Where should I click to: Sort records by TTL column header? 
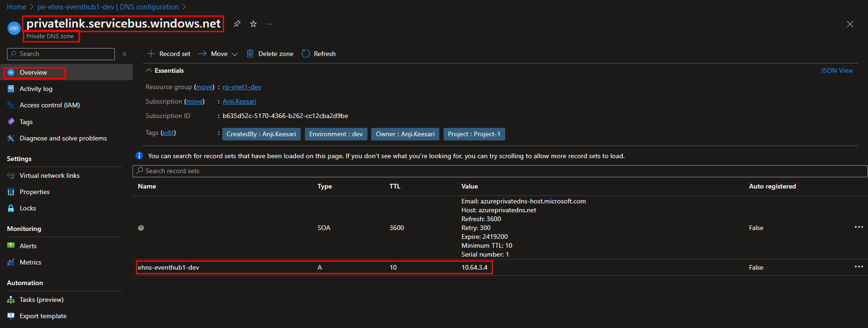tap(395, 186)
